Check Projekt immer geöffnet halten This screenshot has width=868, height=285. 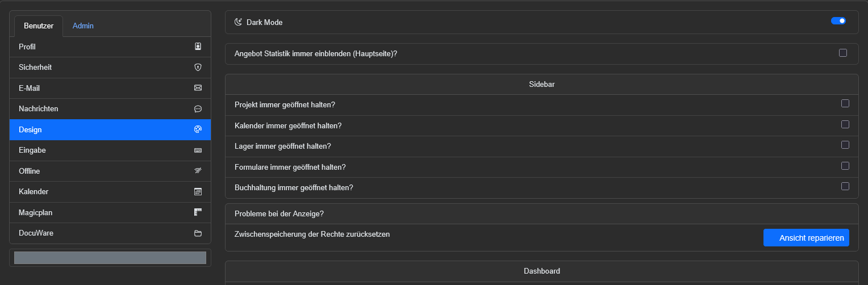point(845,103)
